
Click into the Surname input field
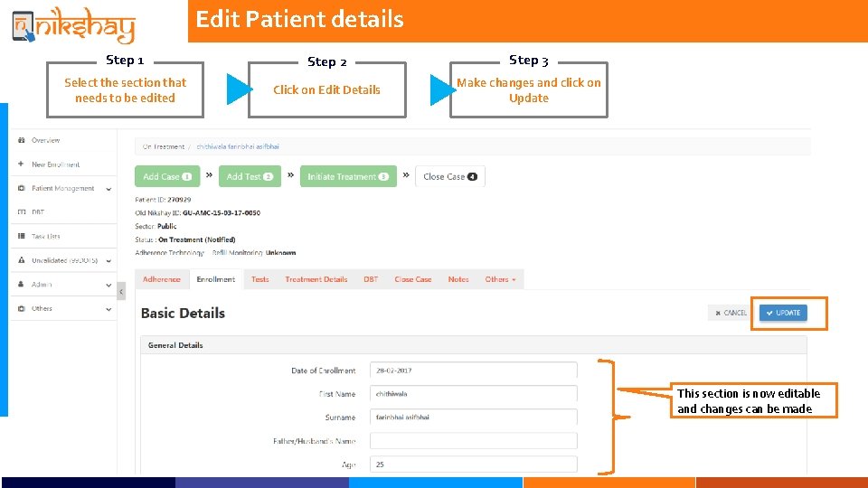[x=473, y=418]
